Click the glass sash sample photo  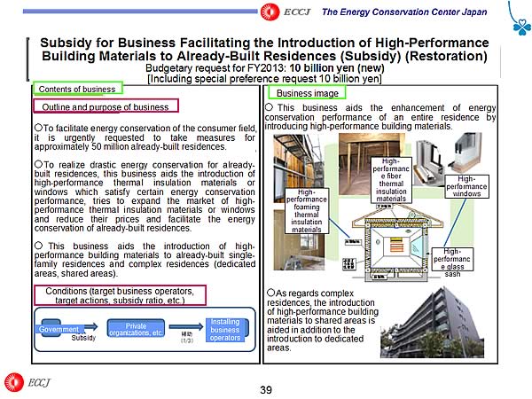pos(465,152)
